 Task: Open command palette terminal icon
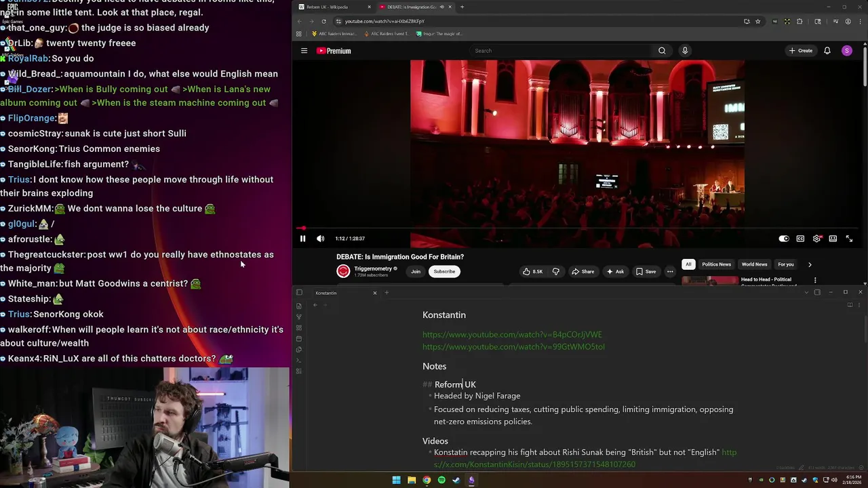pyautogui.click(x=299, y=360)
